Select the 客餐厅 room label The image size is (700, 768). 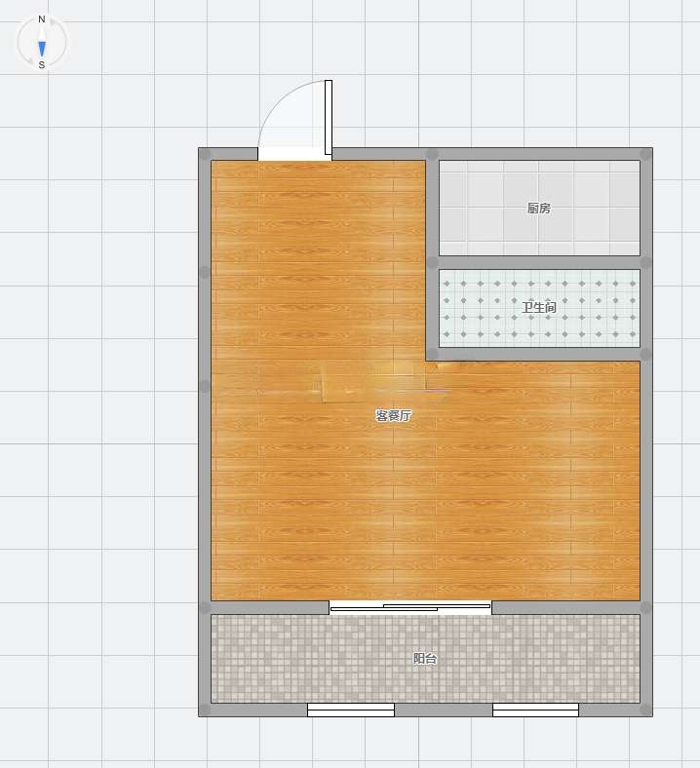393,416
